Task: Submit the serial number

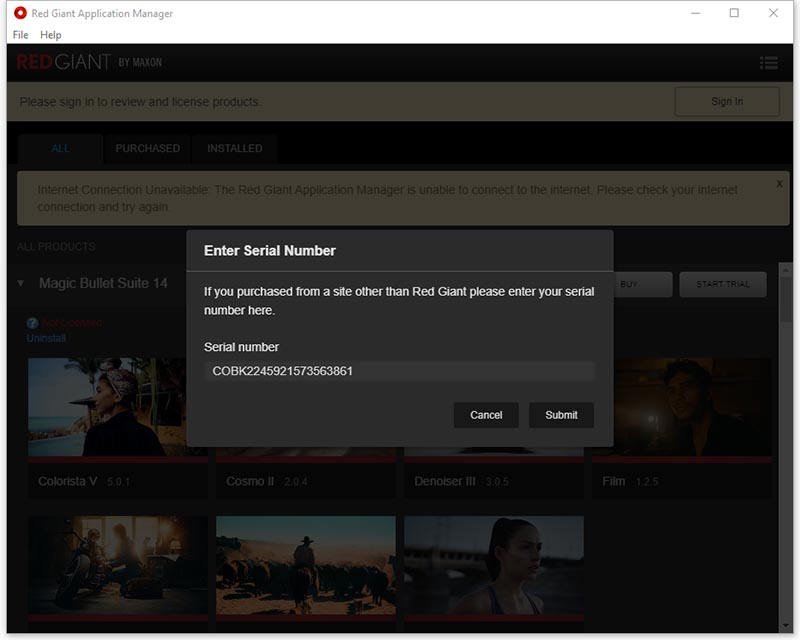Action: (x=561, y=415)
